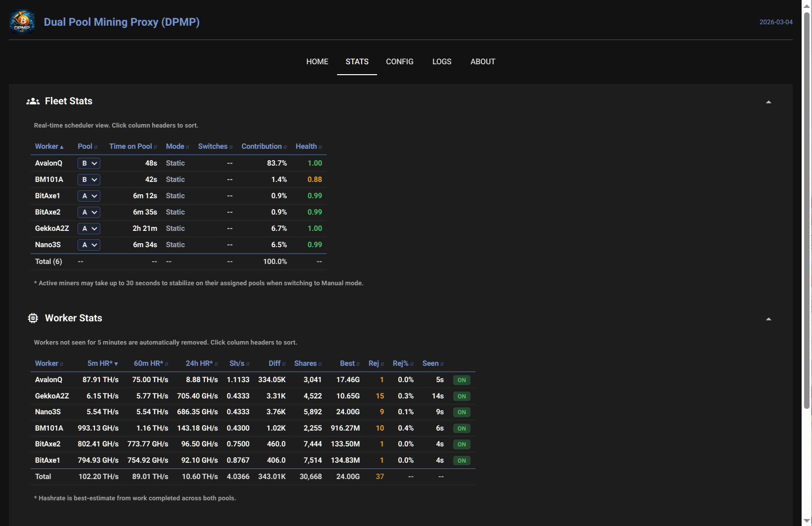
Task: Sort the table by Shares
Action: (x=305, y=363)
